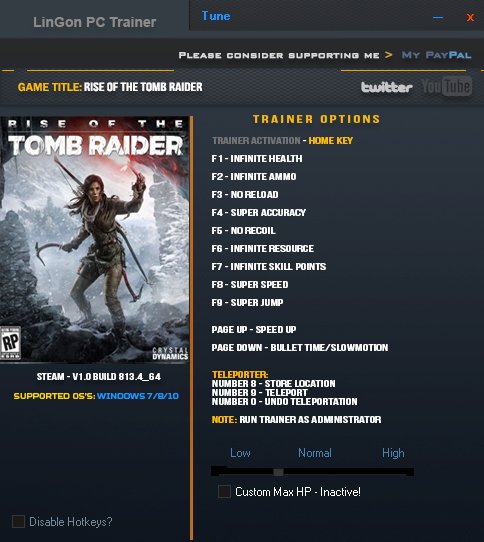Click 'F6 - Infinite Resource' option

pos(263,249)
